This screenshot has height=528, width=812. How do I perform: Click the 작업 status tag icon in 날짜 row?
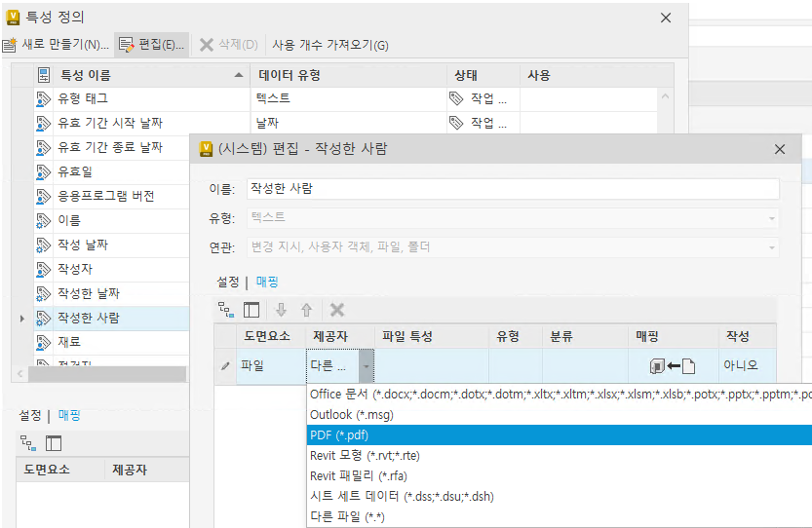pyautogui.click(x=456, y=123)
